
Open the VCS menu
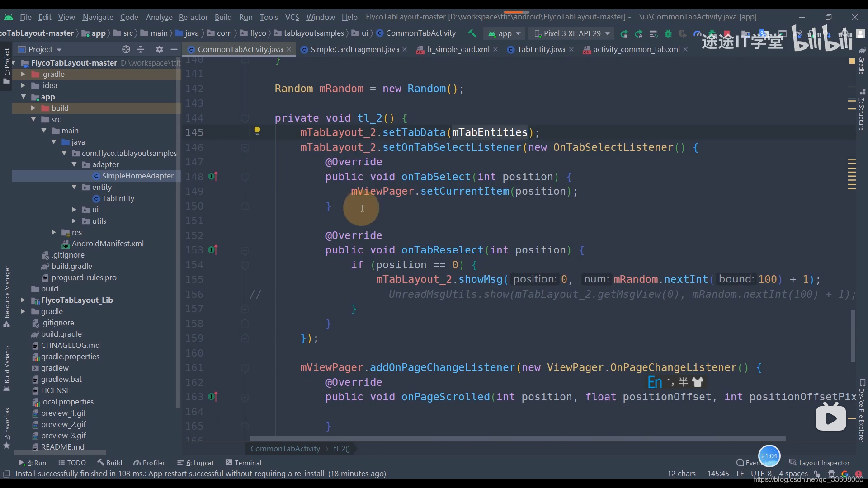(292, 17)
